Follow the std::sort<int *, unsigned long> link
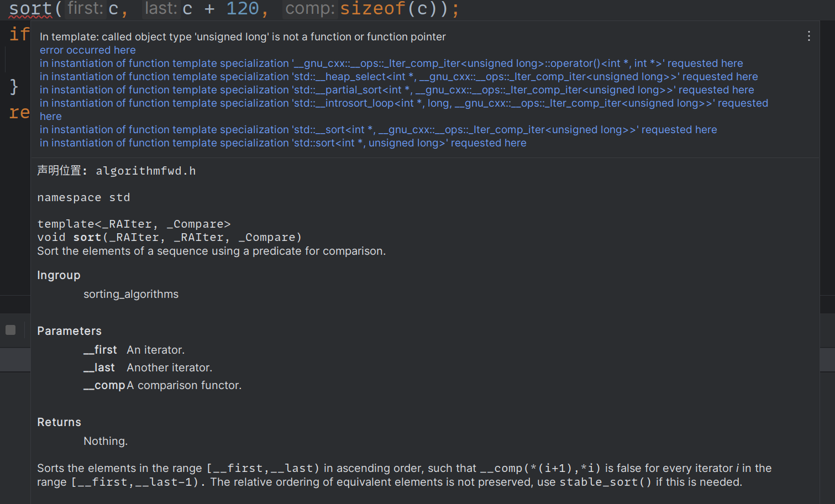Image resolution: width=835 pixels, height=504 pixels. [x=283, y=143]
